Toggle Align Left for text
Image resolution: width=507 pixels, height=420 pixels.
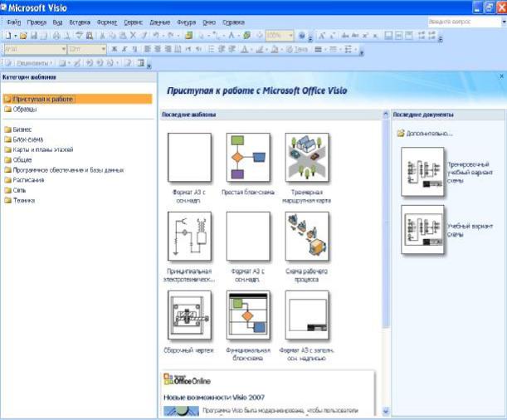(148, 49)
